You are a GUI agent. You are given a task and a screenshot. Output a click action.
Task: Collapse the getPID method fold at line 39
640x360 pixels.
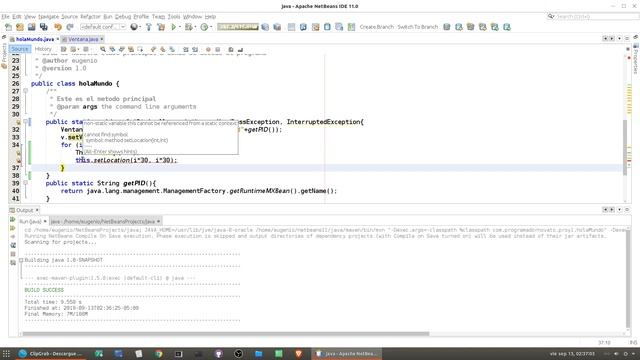[x=25, y=183]
